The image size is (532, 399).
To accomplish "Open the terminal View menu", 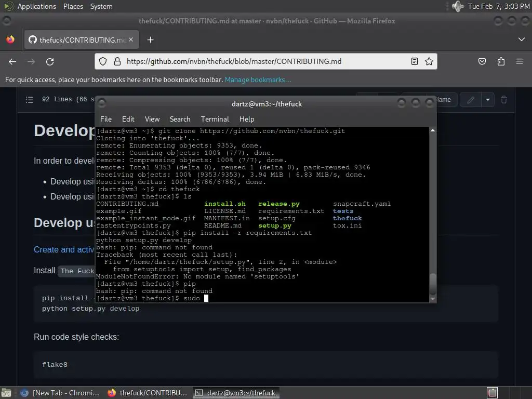I will [x=152, y=119].
